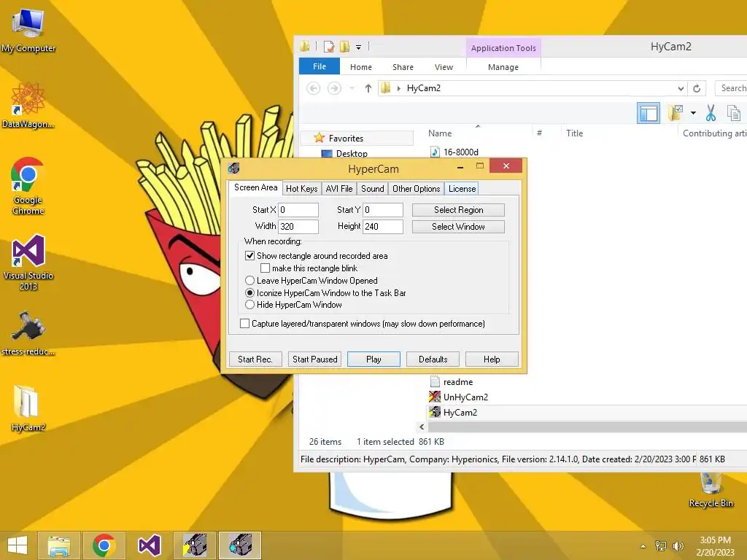Click Start X input field
Viewport: 747px width, 560px height.
[x=298, y=210]
